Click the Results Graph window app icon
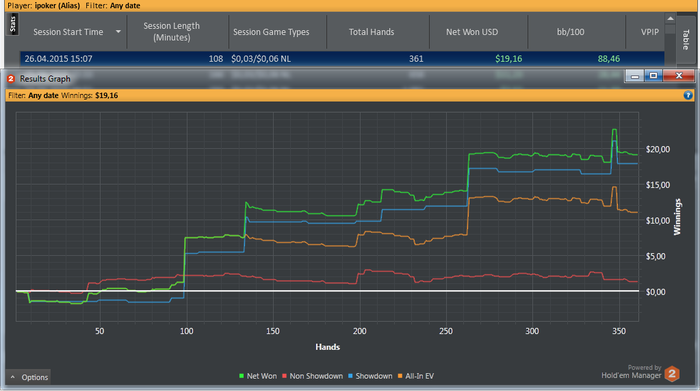This screenshot has height=391, width=700. tap(11, 79)
